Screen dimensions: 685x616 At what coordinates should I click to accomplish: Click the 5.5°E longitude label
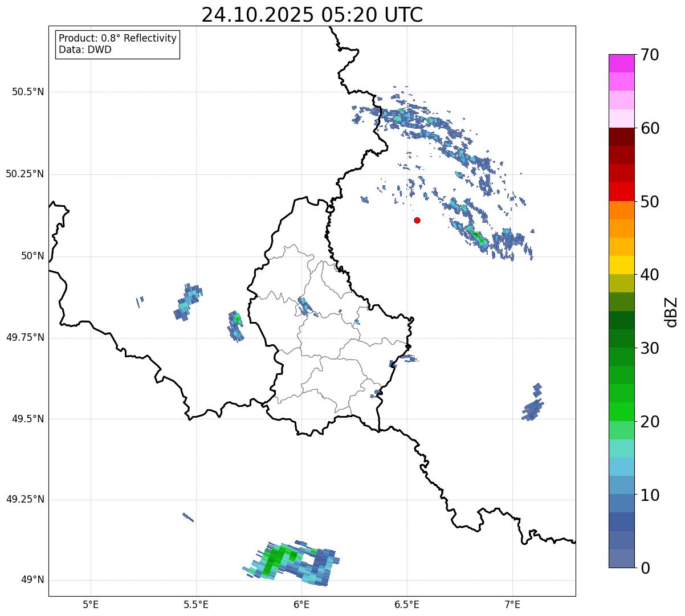[x=196, y=604]
